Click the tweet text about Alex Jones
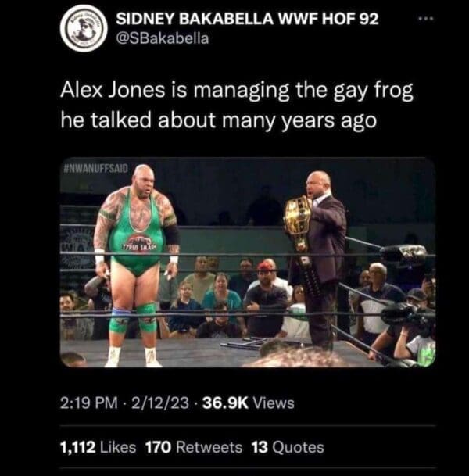Viewport: 469px width, 476px height. tap(237, 105)
